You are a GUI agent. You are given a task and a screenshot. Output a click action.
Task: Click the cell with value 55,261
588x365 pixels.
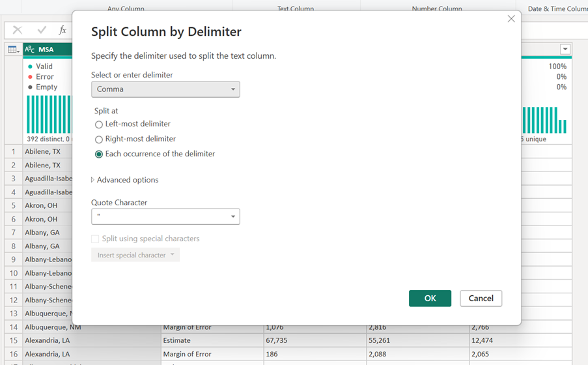tap(418, 341)
